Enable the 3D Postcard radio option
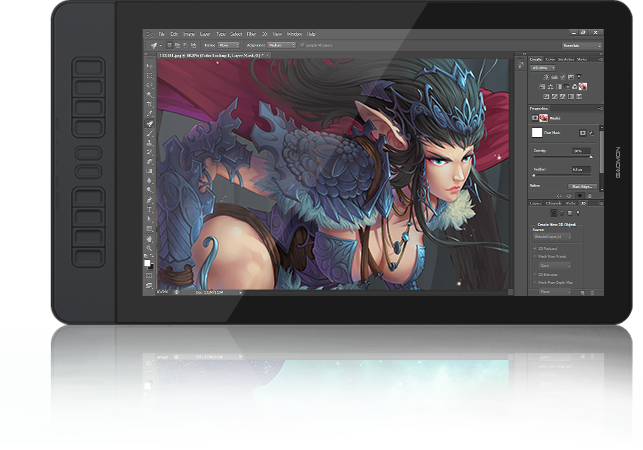643x450 pixels. tap(535, 247)
